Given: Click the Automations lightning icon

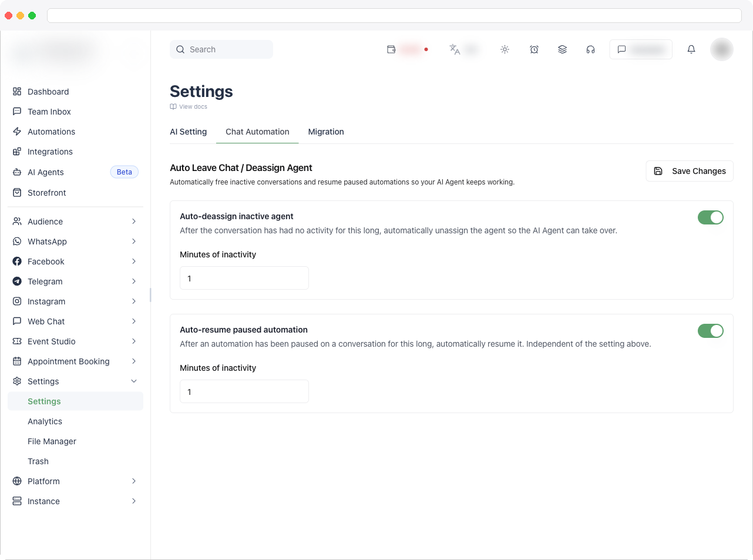Looking at the screenshot, I should [17, 132].
